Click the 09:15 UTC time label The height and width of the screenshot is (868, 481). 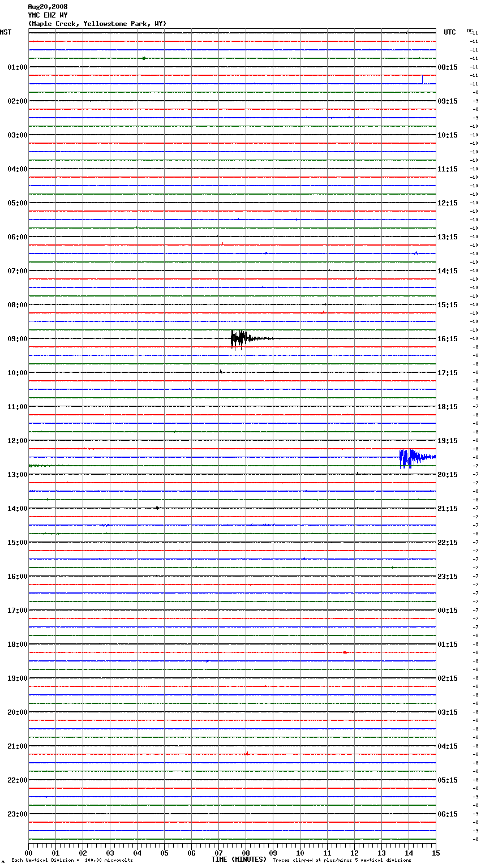click(x=448, y=101)
